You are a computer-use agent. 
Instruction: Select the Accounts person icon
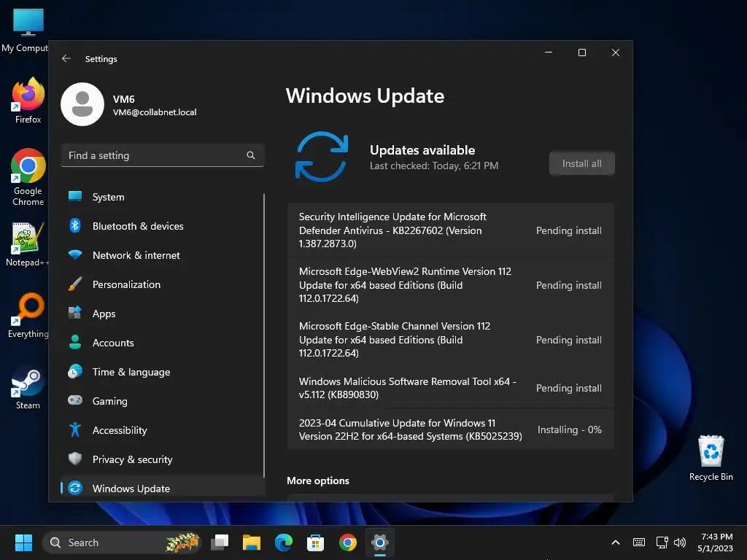tap(75, 343)
